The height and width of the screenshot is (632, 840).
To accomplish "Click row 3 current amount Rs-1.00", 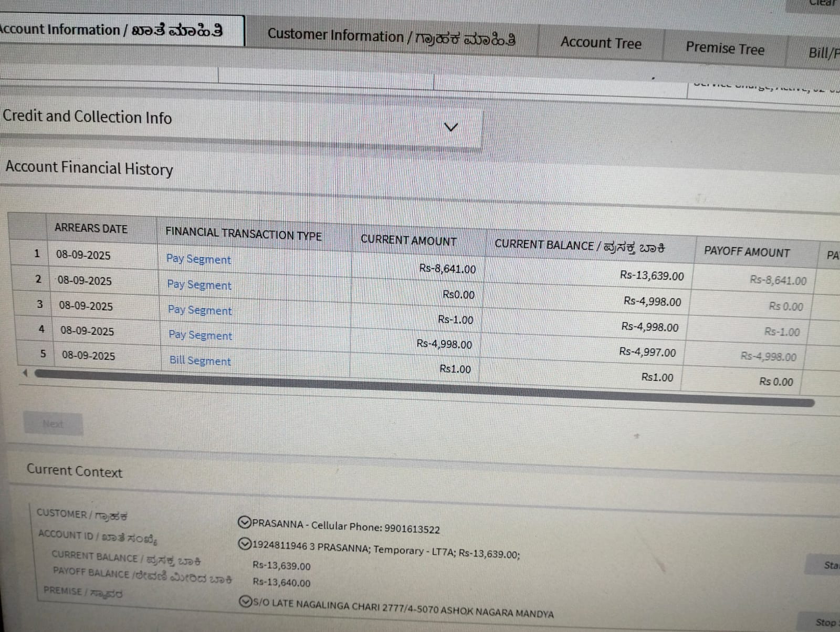I will point(455,320).
